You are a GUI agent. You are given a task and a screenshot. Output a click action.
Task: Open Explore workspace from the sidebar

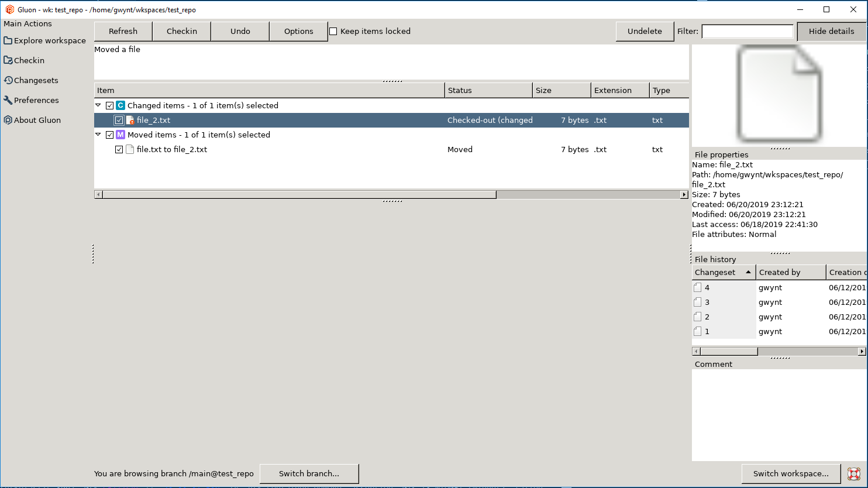click(x=44, y=40)
